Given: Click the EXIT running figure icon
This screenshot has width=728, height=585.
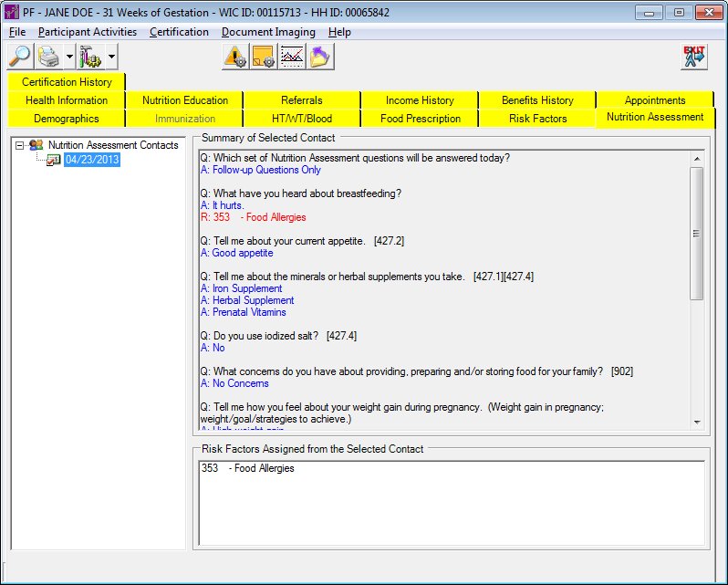Looking at the screenshot, I should (694, 57).
